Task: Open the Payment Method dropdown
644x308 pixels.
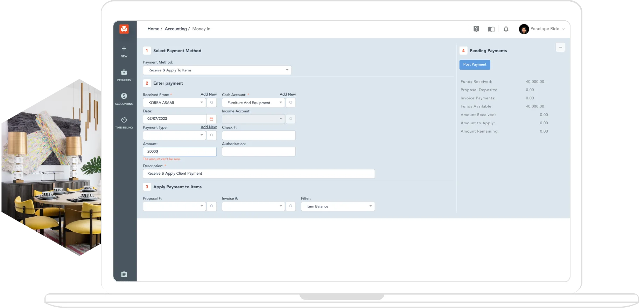Action: coord(217,70)
